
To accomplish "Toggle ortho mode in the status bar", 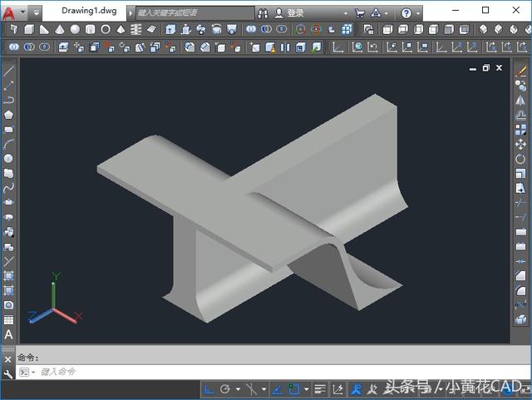I will 209,388.
